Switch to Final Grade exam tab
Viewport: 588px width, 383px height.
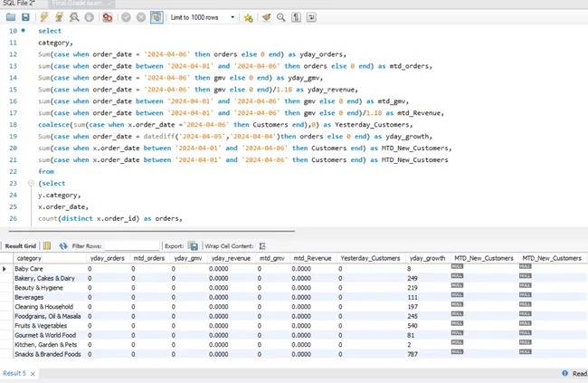(77, 3)
